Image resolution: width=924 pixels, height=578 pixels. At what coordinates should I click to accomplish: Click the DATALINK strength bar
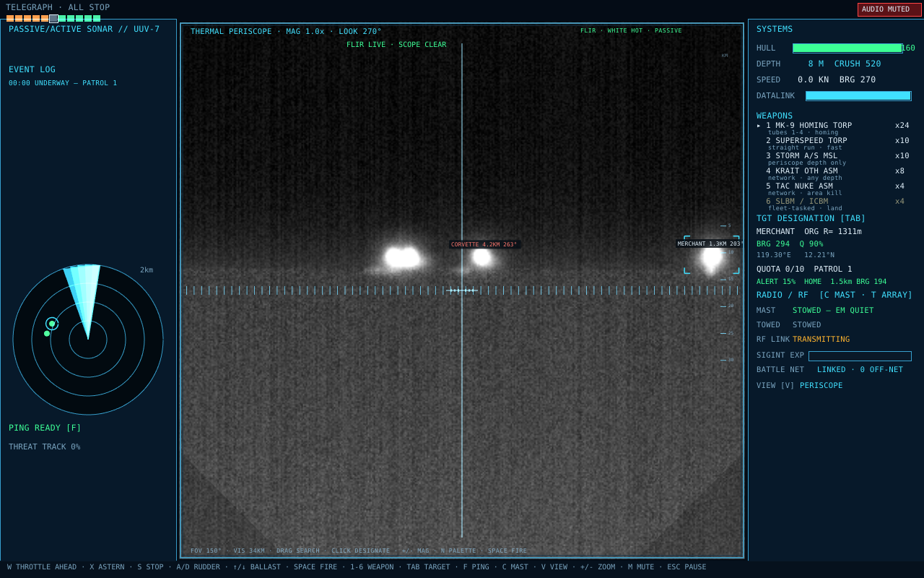pyautogui.click(x=858, y=95)
